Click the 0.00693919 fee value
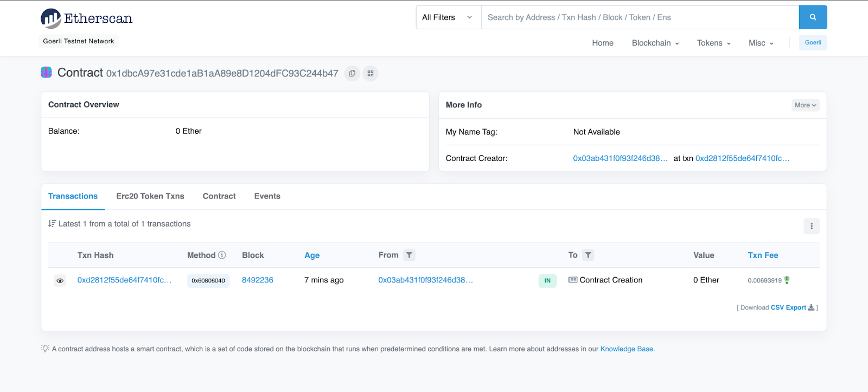This screenshot has height=392, width=868. pos(764,280)
